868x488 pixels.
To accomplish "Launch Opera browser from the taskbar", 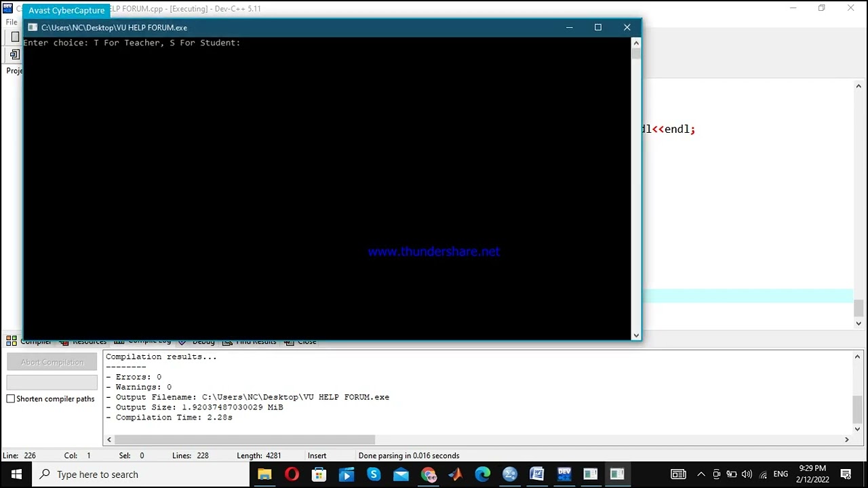I will (292, 474).
